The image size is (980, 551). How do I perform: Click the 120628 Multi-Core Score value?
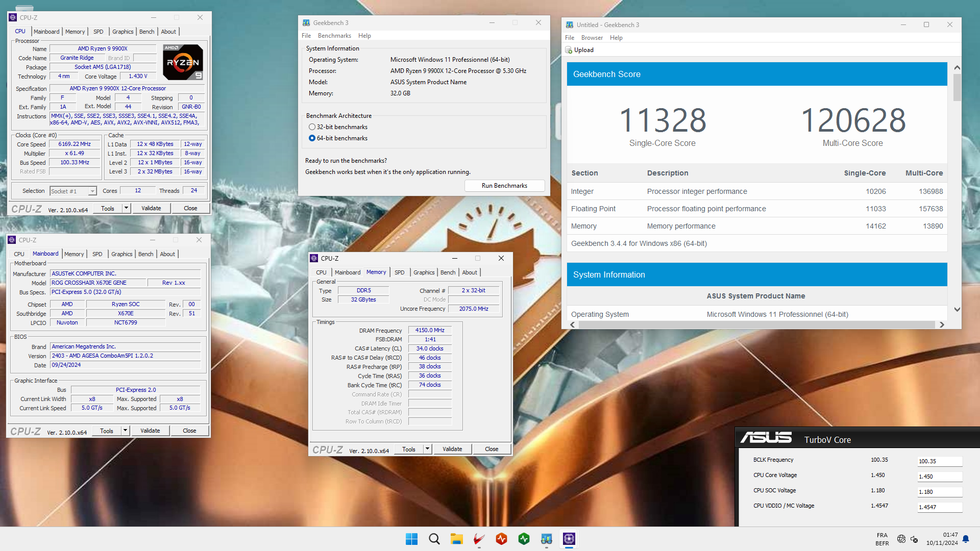click(853, 120)
